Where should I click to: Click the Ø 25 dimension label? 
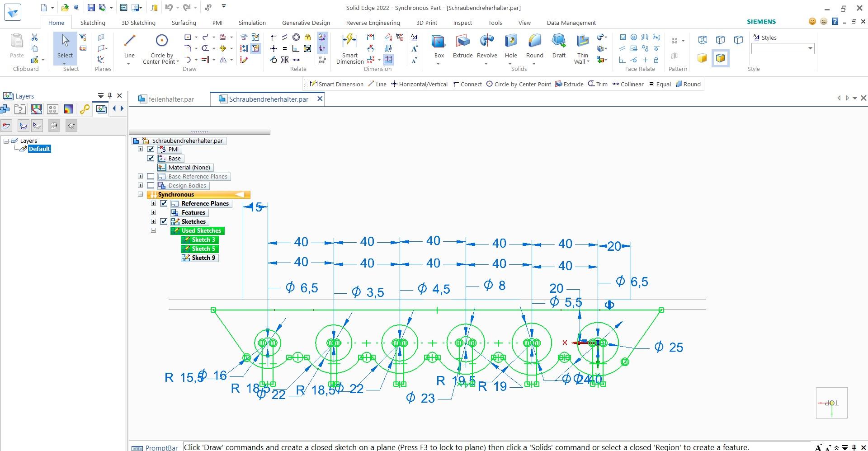669,347
